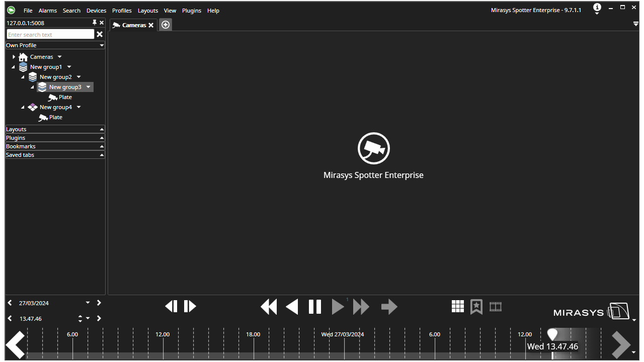Click the timeline position marker at 13.47.46
Image resolution: width=644 pixels, height=362 pixels.
tap(552, 335)
